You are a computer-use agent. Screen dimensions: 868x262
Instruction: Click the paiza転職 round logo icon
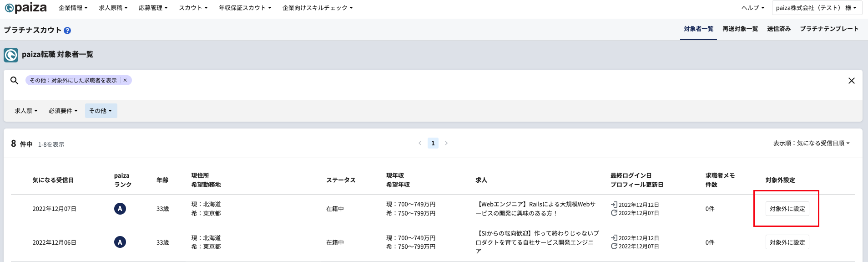11,55
